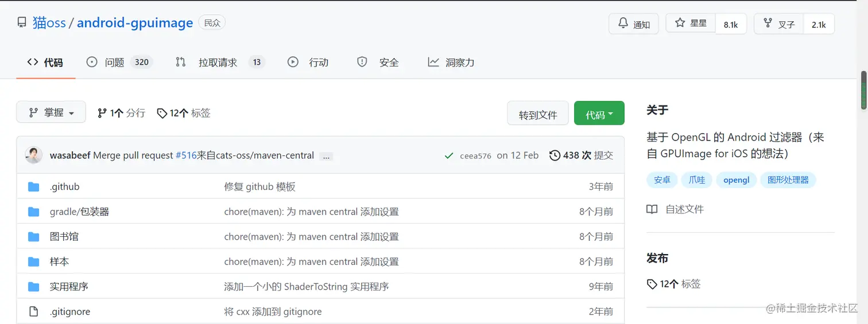The width and height of the screenshot is (868, 324).
Task: Click the repository book icon beside 猫oss
Action: click(x=22, y=23)
